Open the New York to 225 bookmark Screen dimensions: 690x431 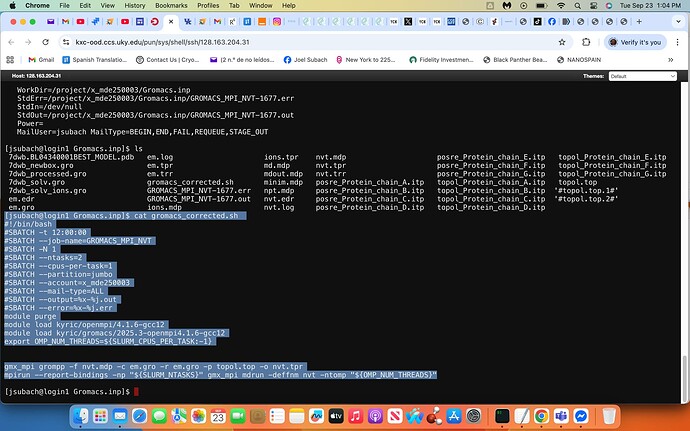click(365, 60)
